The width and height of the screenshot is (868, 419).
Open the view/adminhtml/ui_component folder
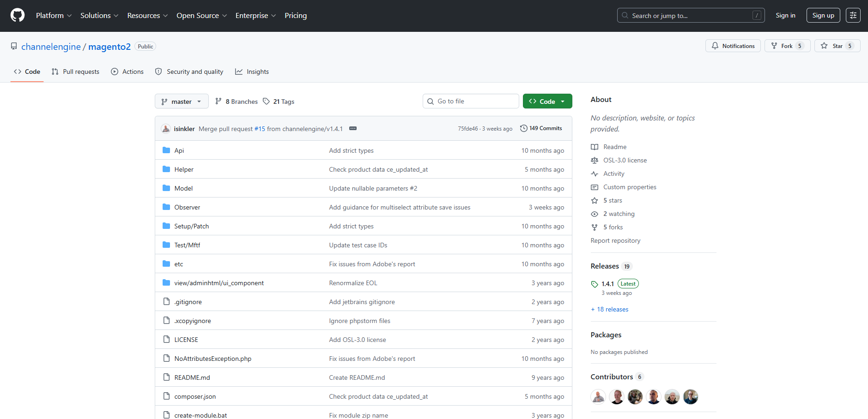(219, 283)
